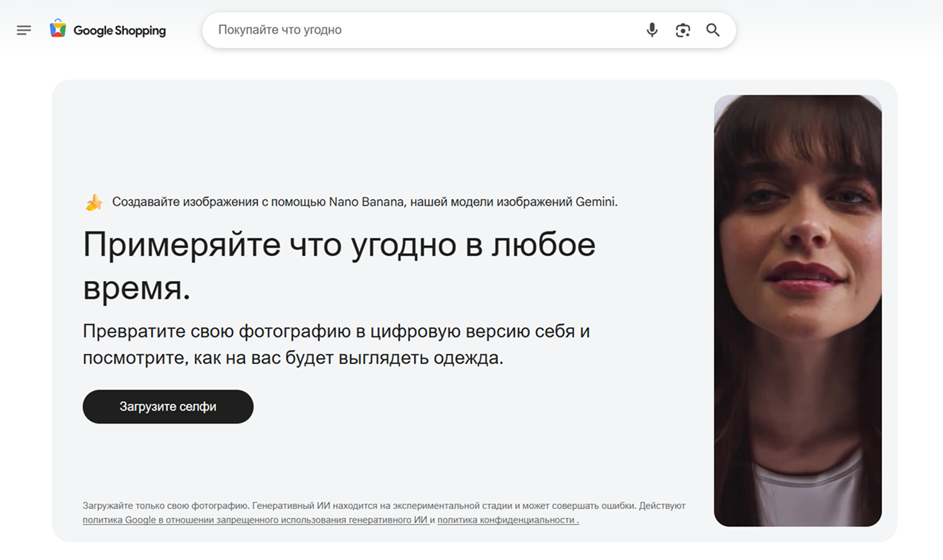This screenshot has width=943, height=560.
Task: Click the 'Превратите свою фотографию' description paragraph
Action: [336, 344]
